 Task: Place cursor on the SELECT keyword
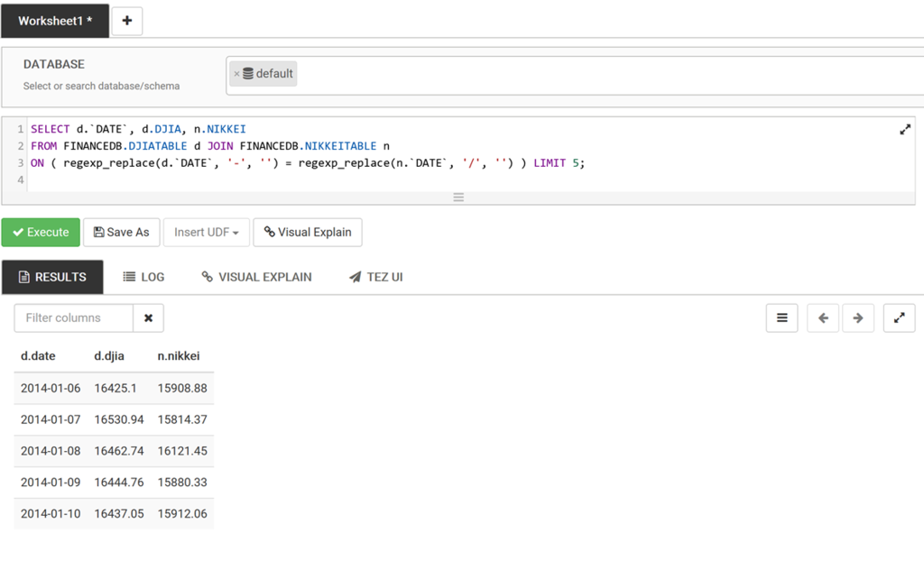click(51, 129)
